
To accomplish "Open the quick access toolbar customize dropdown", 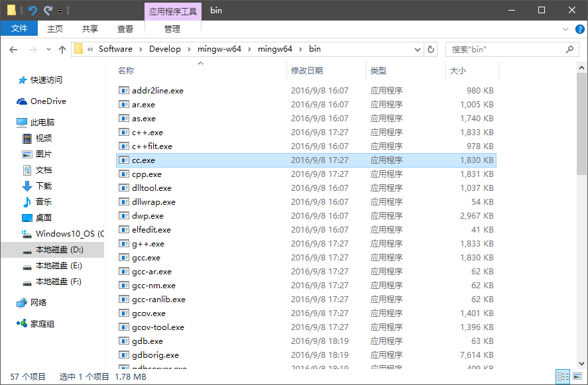I will [60, 10].
